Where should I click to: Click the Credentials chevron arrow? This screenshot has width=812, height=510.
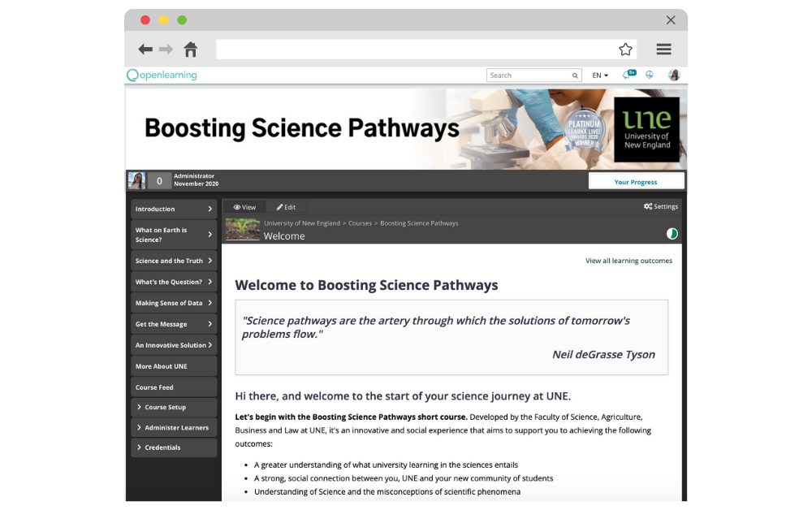click(x=140, y=447)
